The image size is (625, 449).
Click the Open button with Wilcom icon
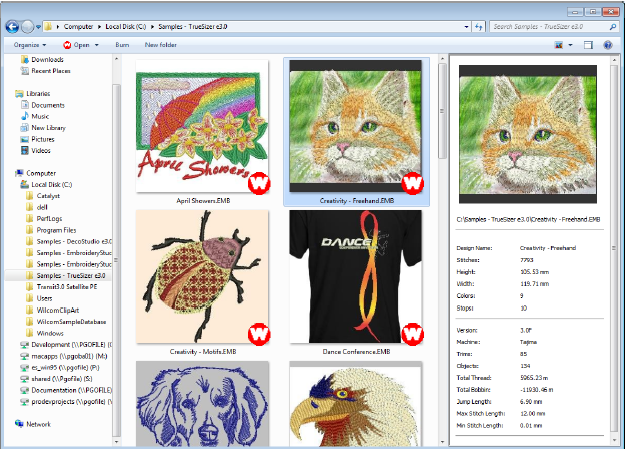[x=78, y=45]
